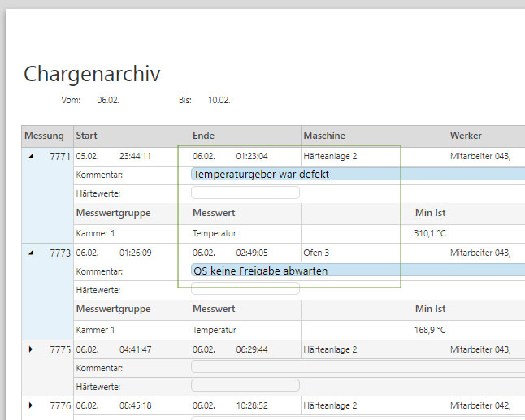Click the Härtewerte input for measurement 7773
Screen dimensions: 525x420
245,290
